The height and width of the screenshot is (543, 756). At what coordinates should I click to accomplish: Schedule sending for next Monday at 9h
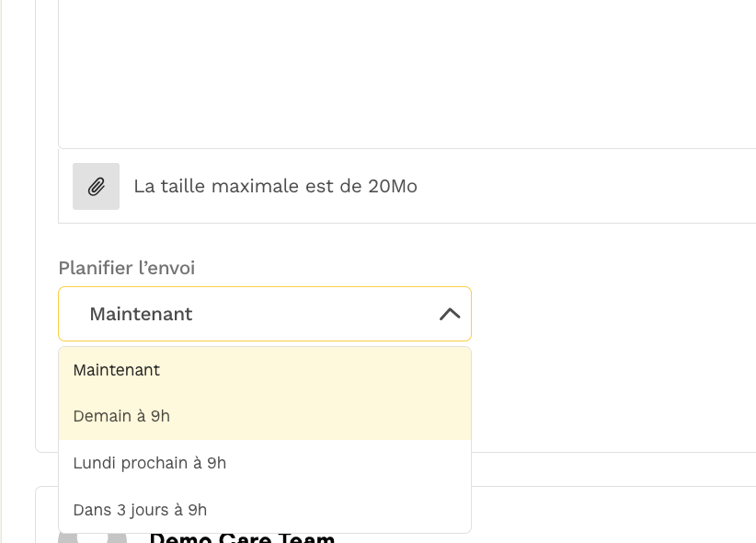pyautogui.click(x=150, y=463)
